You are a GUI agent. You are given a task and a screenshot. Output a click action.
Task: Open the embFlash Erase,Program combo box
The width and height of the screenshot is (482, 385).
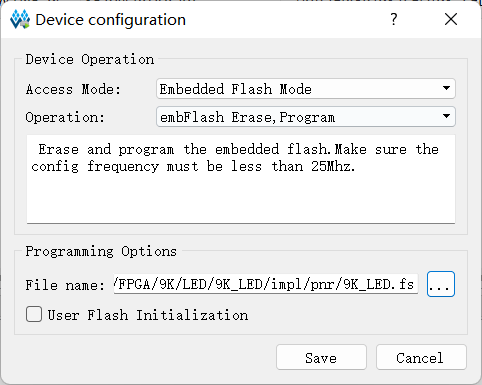pos(306,117)
